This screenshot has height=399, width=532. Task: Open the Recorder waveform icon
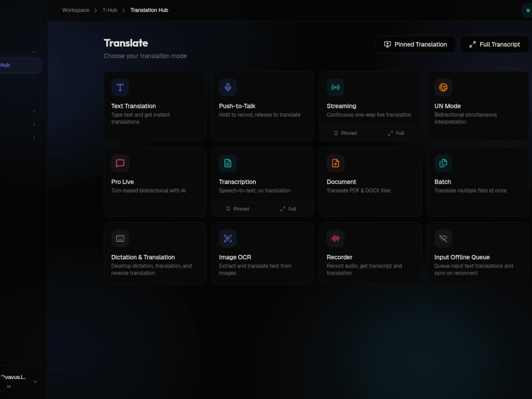click(335, 238)
